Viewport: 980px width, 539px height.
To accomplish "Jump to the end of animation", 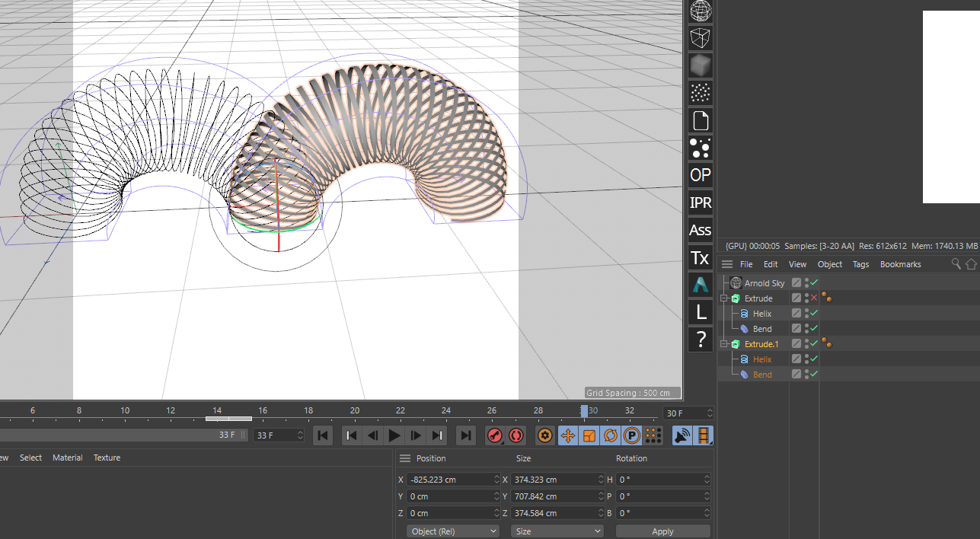I will click(x=465, y=435).
